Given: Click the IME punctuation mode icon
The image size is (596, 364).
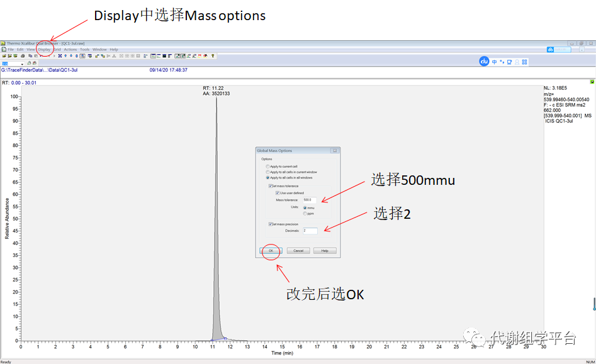Looking at the screenshot, I should point(502,62).
